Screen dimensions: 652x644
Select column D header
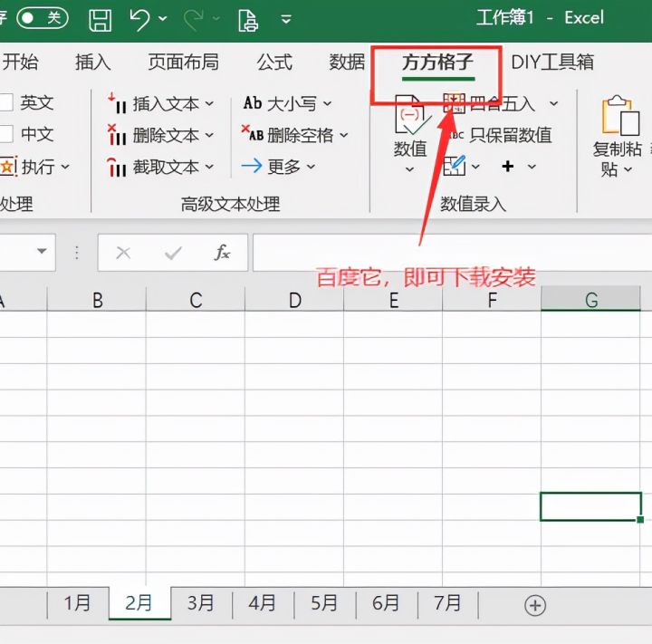pyautogui.click(x=294, y=300)
